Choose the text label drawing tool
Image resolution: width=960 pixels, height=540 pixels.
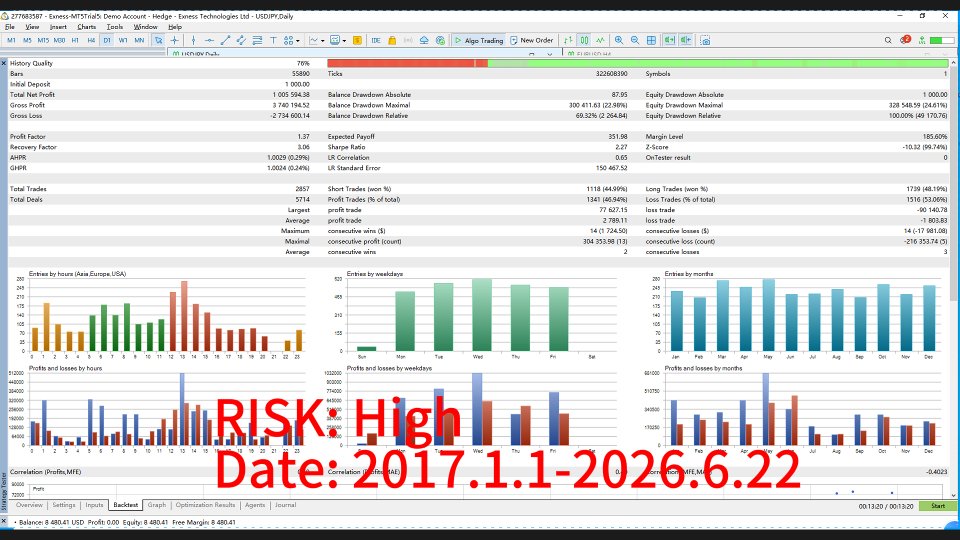click(x=273, y=40)
